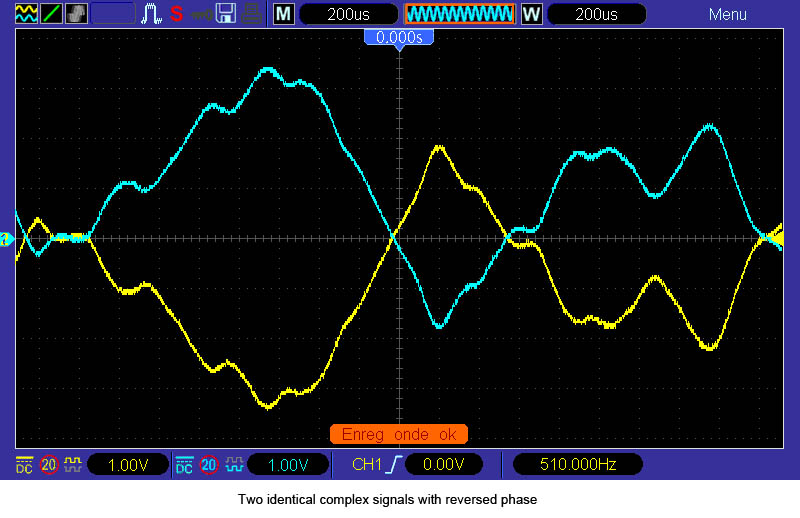Click the orange-framed waveform memory bar

point(459,14)
